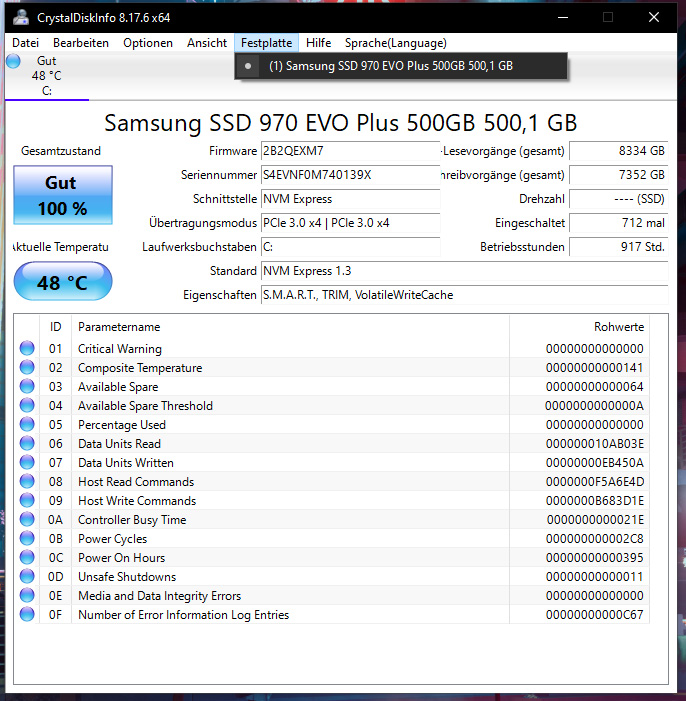Click the Eingeschaltet value 712 mal
Screen dimensions: 686x701
[x=619, y=223]
